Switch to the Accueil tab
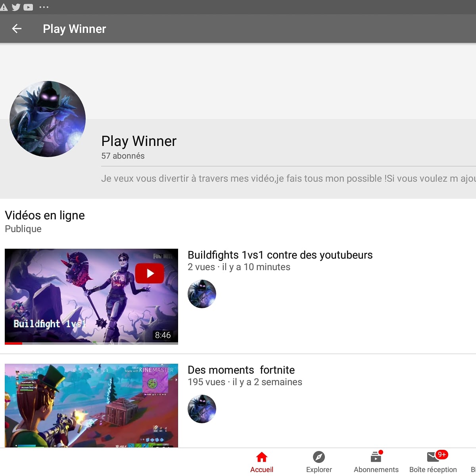Screen dimensions: 476x476 coord(261,461)
